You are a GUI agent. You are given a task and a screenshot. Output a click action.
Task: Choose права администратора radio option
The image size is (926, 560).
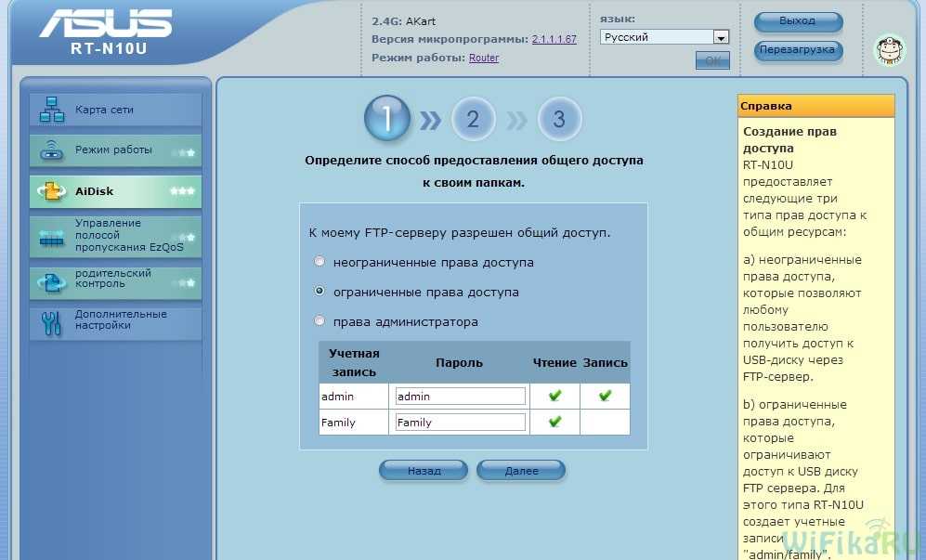pyautogui.click(x=320, y=321)
